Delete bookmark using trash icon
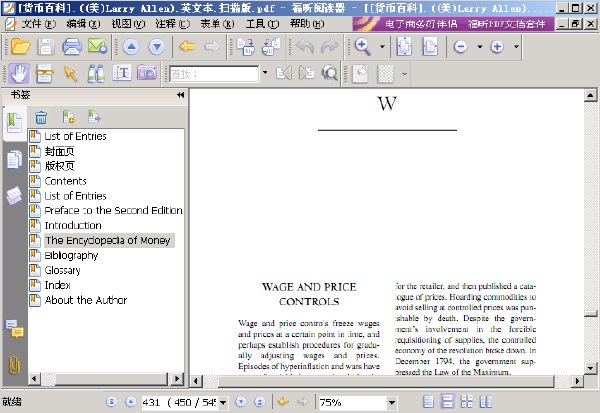The image size is (600, 413). point(41,117)
